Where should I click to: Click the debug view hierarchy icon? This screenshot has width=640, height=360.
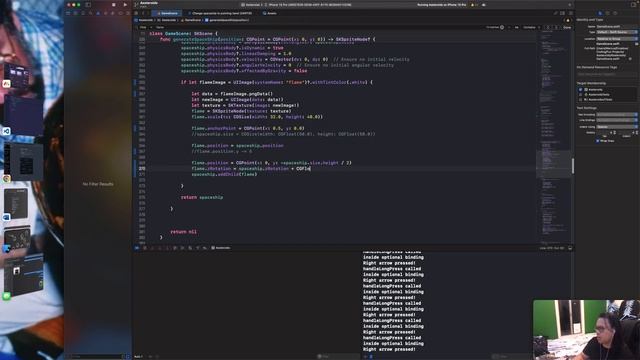pyautogui.click(x=182, y=248)
